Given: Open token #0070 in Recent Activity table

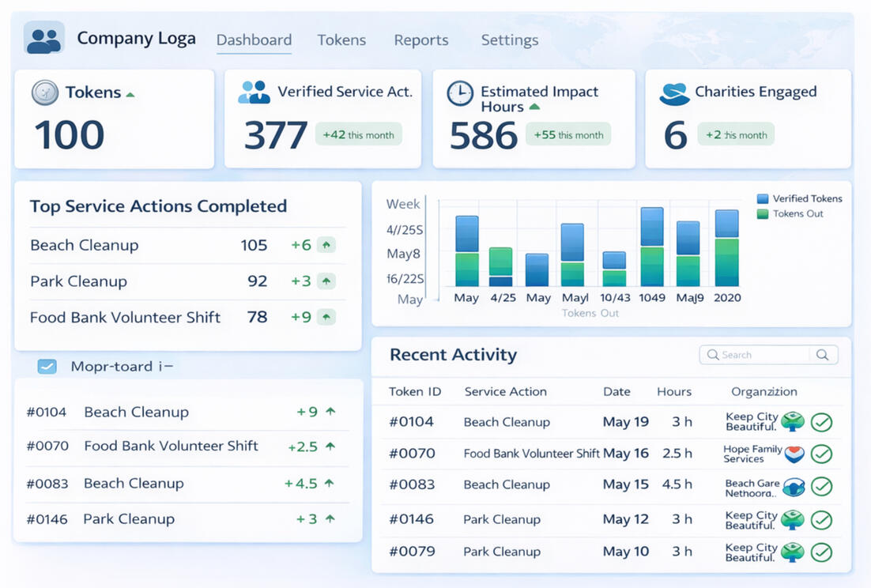Looking at the screenshot, I should (411, 454).
